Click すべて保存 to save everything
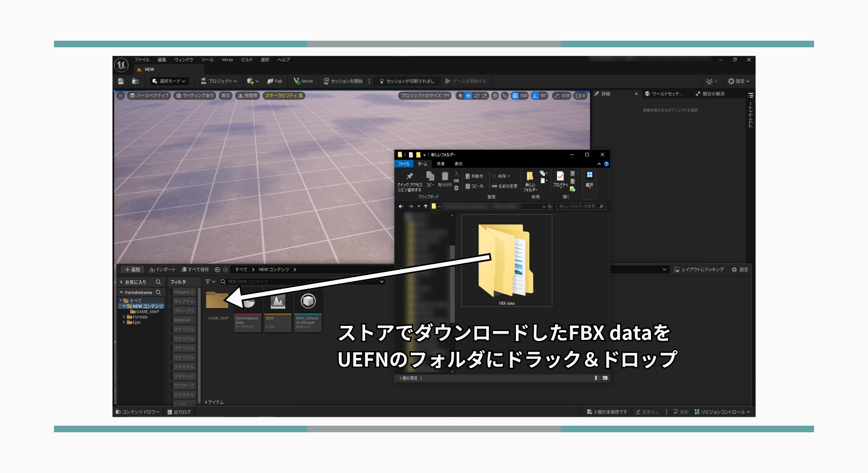Image resolution: width=868 pixels, height=473 pixels. click(196, 269)
